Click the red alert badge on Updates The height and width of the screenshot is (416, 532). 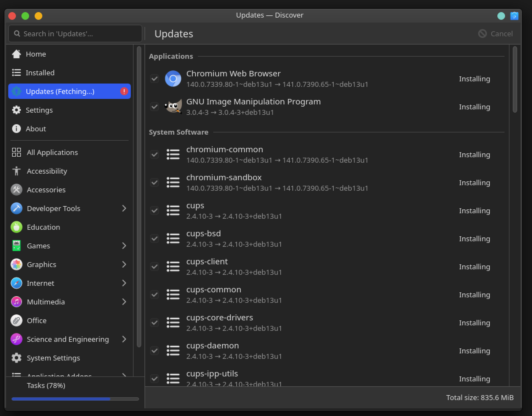[124, 91]
